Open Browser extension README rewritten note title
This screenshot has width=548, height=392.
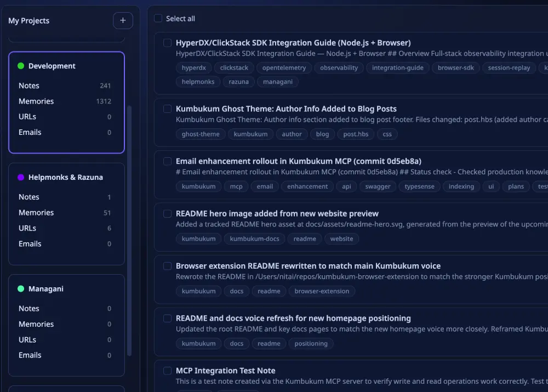pyautogui.click(x=308, y=266)
